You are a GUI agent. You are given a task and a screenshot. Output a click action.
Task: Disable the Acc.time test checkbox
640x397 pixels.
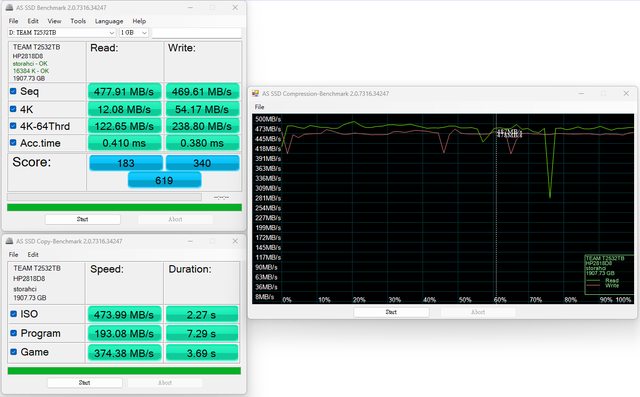click(13, 142)
